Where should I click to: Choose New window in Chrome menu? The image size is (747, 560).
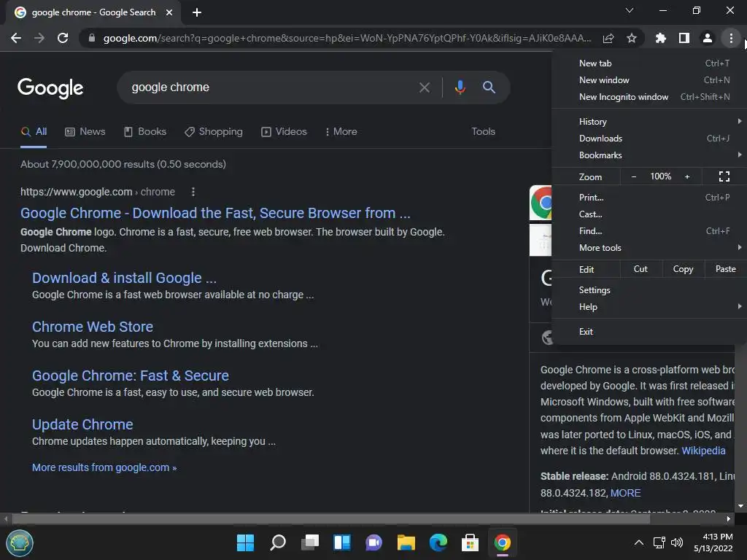click(x=649, y=80)
